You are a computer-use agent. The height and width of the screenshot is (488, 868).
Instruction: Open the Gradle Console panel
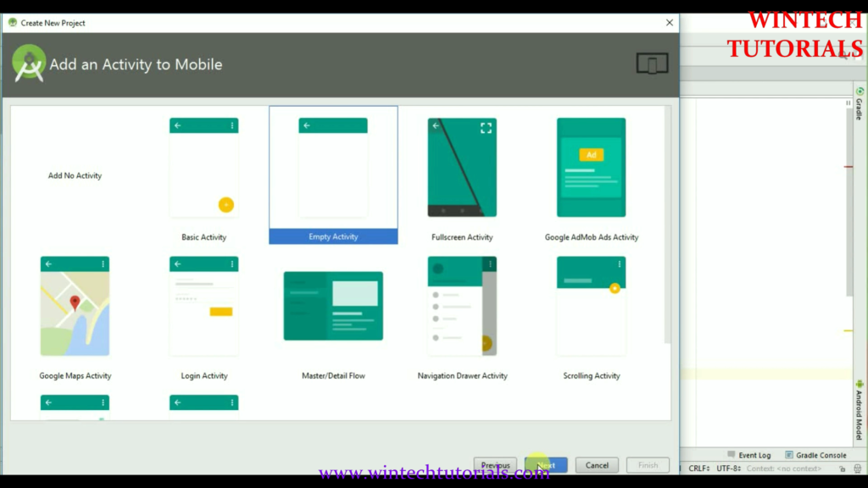click(x=815, y=455)
